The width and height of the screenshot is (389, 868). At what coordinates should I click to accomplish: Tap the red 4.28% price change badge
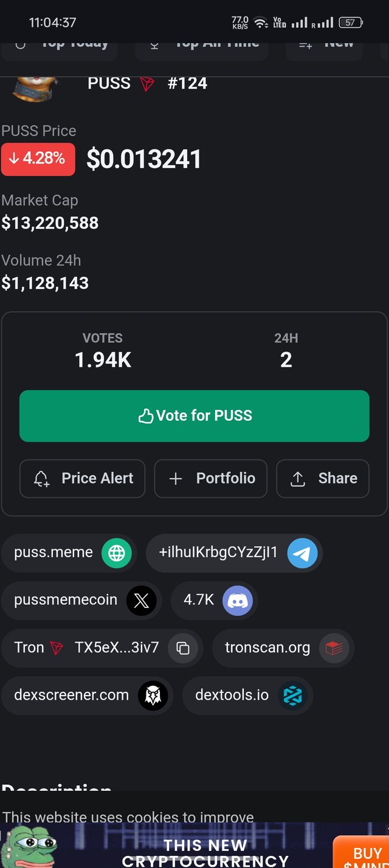point(38,159)
